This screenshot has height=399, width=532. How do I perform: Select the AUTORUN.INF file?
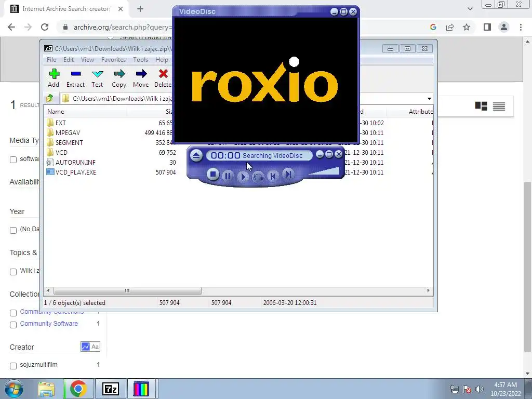pyautogui.click(x=75, y=162)
